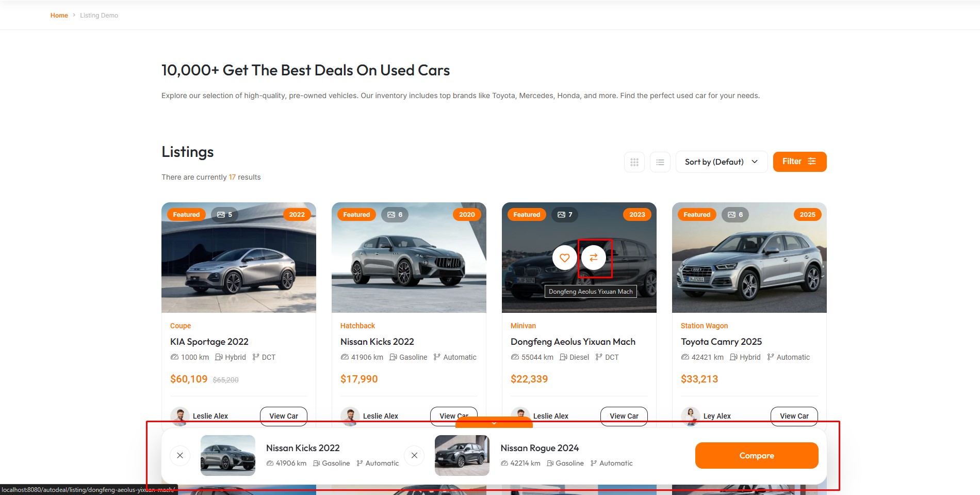The height and width of the screenshot is (495, 980).
Task: Click 2022 year badge on KIA card
Action: pos(297,215)
